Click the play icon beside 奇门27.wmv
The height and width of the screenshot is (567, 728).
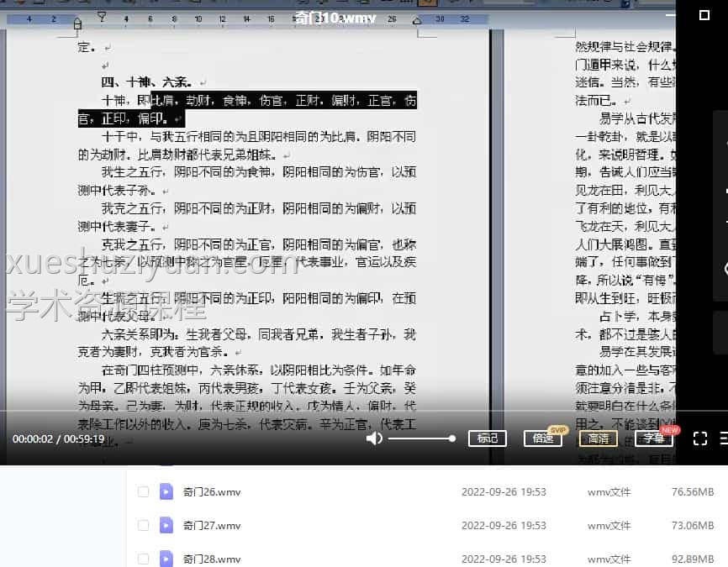(x=166, y=526)
